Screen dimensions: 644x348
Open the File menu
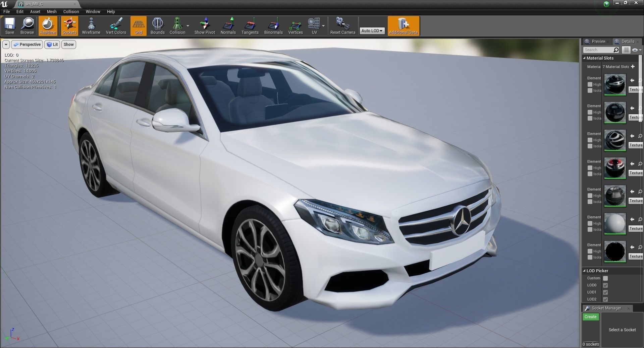[x=7, y=11]
